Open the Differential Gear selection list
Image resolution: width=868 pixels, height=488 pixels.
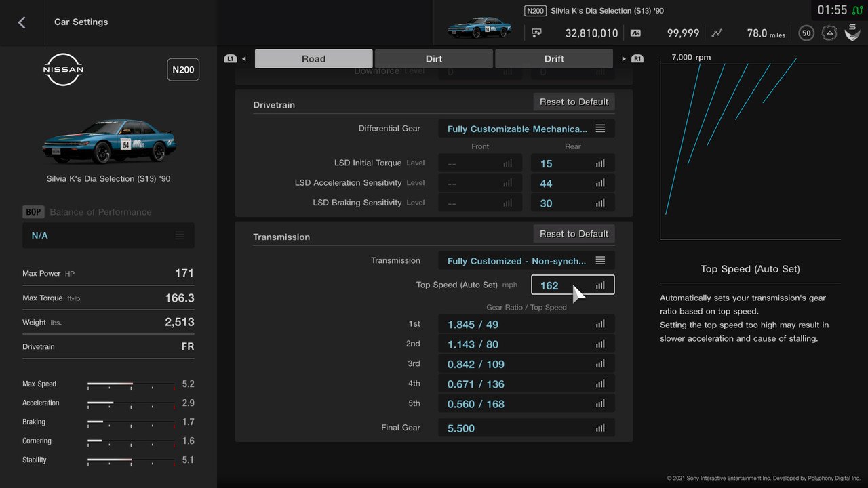526,129
